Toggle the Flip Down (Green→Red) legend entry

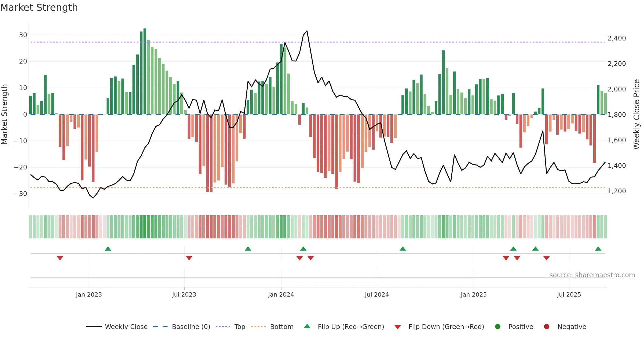pos(439,327)
